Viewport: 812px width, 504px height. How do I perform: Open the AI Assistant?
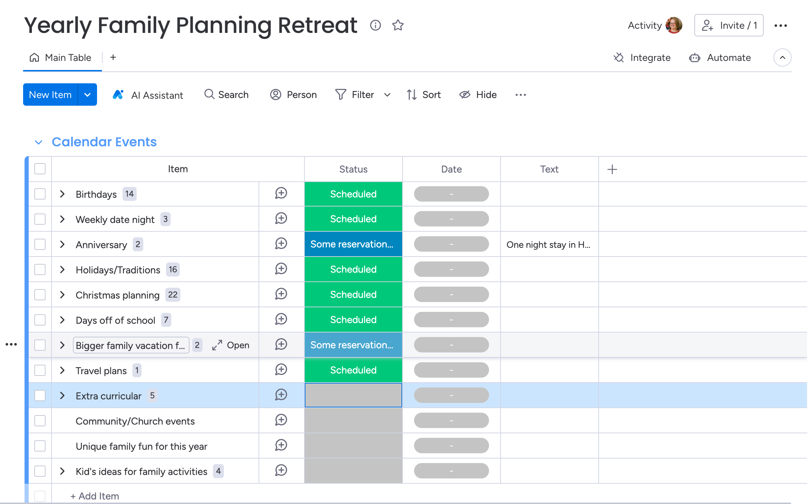click(x=148, y=95)
